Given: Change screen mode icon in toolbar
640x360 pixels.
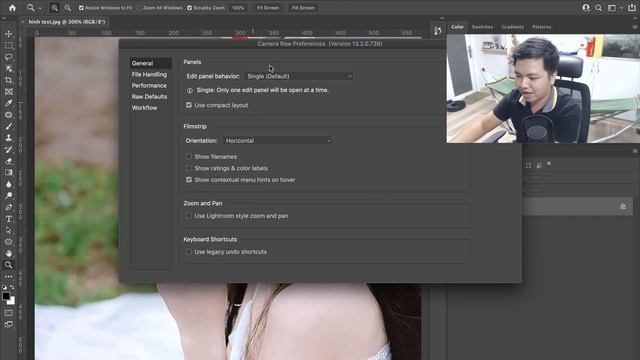Looking at the screenshot, I should pos(9,324).
